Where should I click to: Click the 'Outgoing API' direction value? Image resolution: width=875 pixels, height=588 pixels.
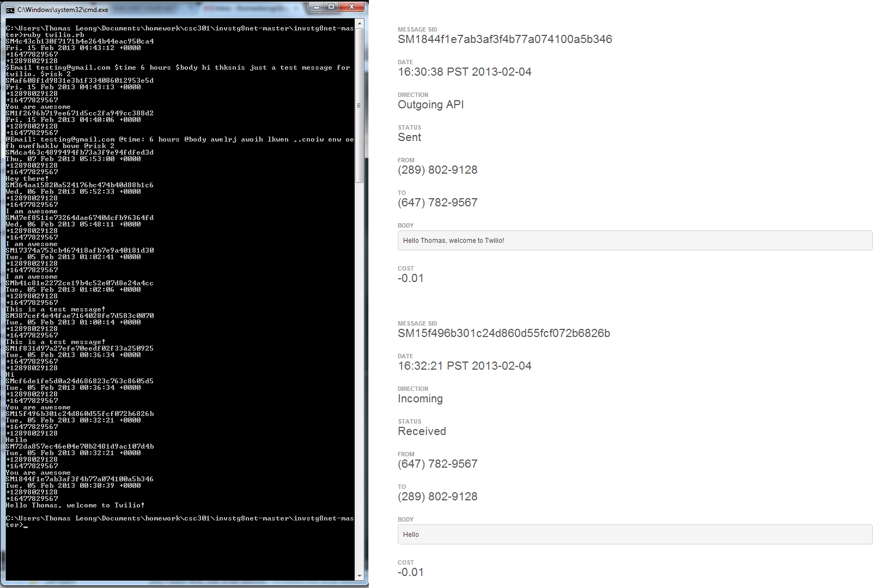(431, 105)
